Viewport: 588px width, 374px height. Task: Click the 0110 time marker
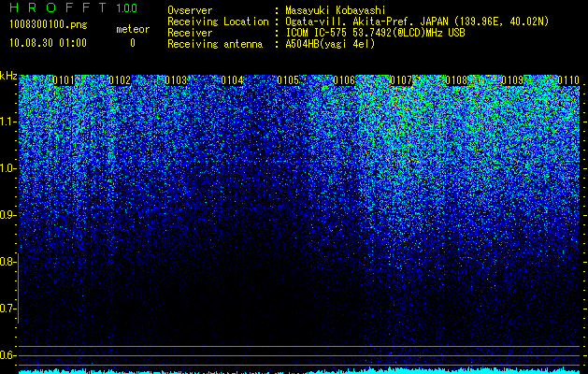568,80
